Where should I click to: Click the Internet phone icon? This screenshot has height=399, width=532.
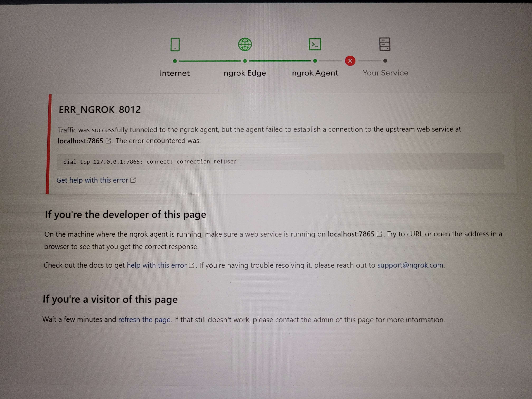[x=175, y=44]
